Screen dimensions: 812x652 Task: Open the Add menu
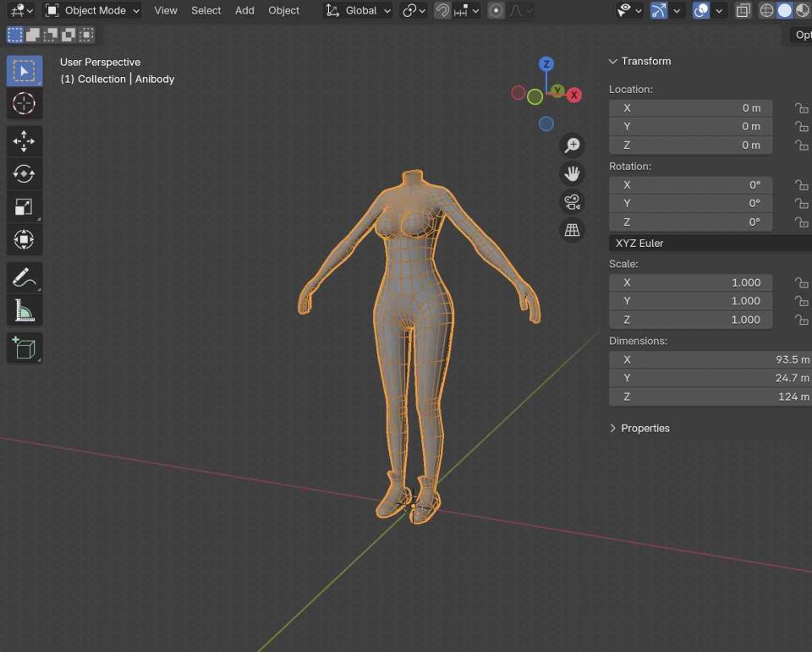click(244, 11)
